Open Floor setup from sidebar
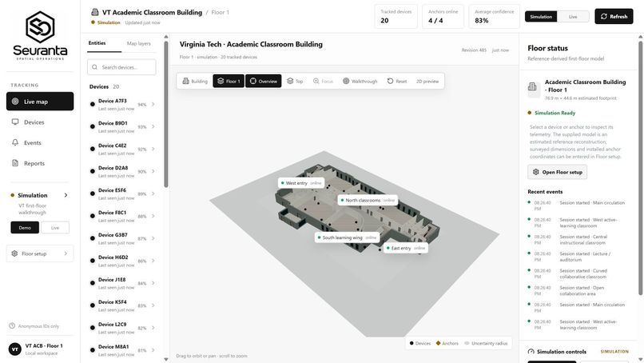644x363 pixels. (40, 253)
